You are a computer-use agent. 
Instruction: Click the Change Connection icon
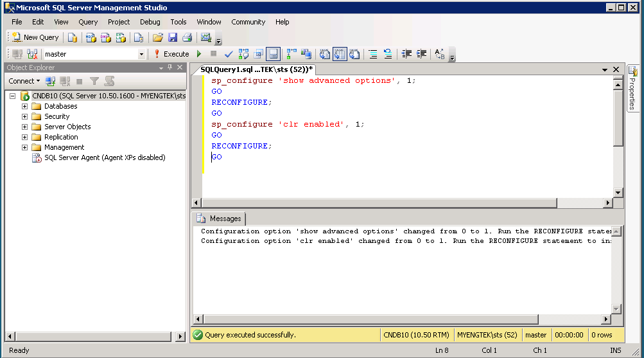[x=32, y=54]
